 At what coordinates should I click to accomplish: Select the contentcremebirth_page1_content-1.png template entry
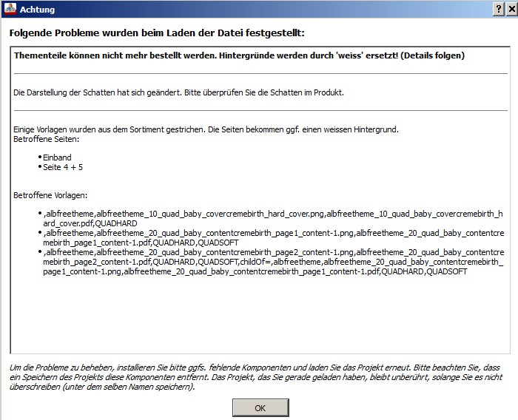tap(274, 237)
